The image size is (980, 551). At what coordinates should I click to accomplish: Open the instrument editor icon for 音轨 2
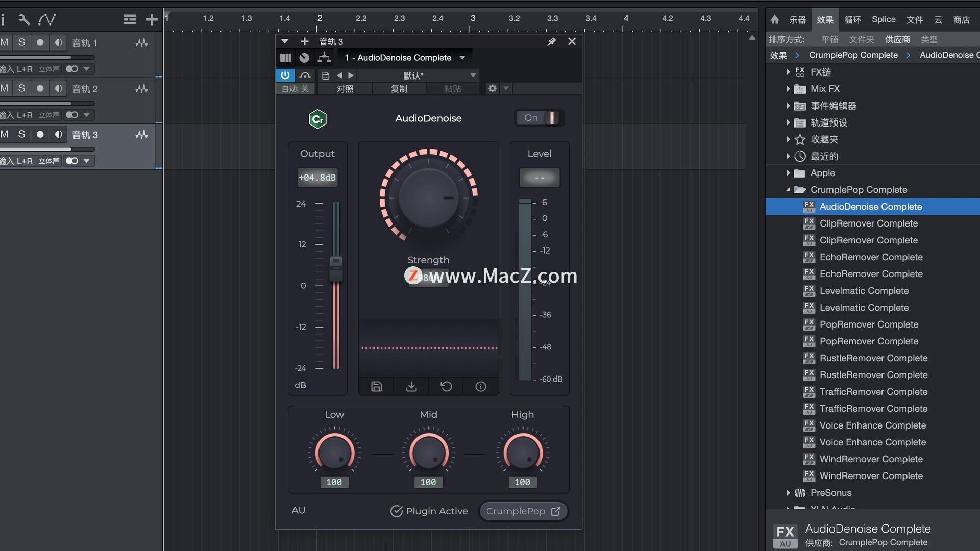coord(141,89)
